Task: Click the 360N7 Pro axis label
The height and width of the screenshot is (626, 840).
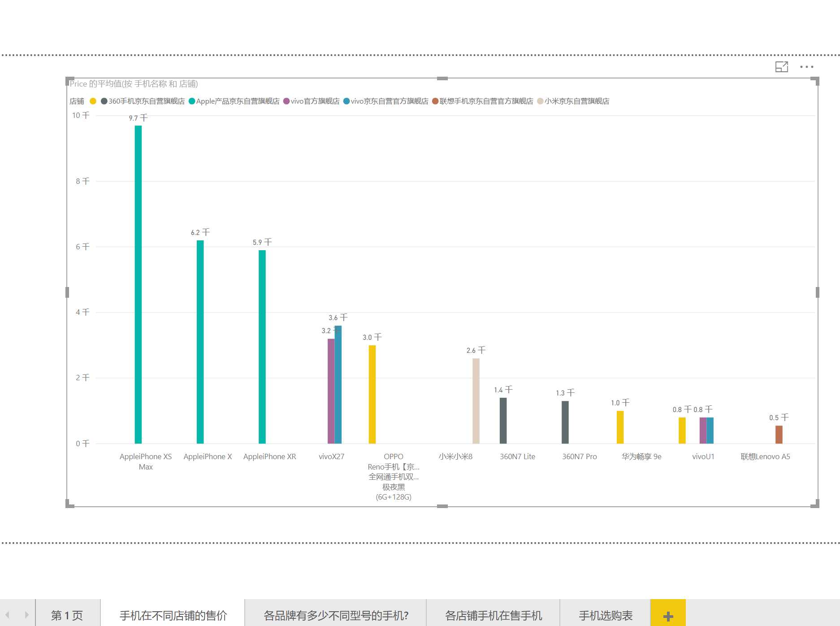Action: [579, 456]
